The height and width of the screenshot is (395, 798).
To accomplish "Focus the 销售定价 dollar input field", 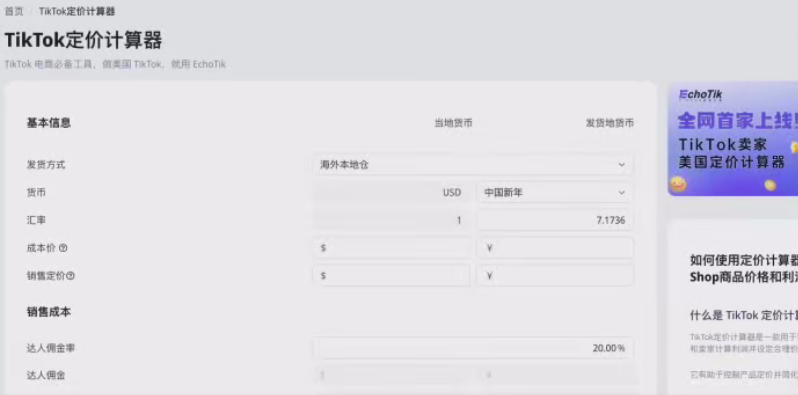I will point(391,275).
